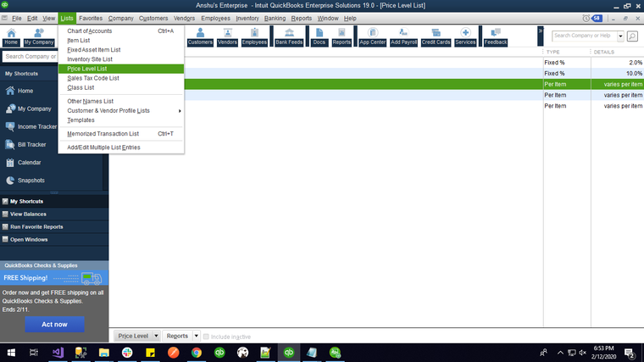Open the Services toolbar icon
Image resolution: width=644 pixels, height=362 pixels.
point(465,36)
